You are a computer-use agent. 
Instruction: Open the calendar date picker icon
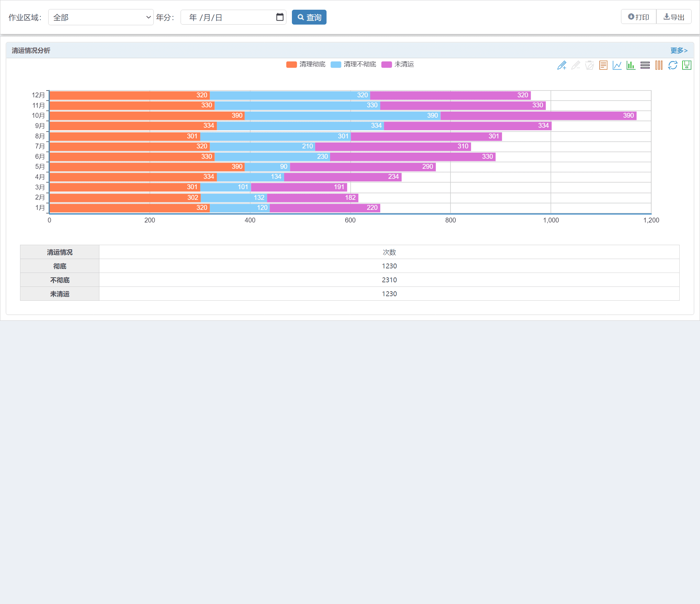[280, 17]
